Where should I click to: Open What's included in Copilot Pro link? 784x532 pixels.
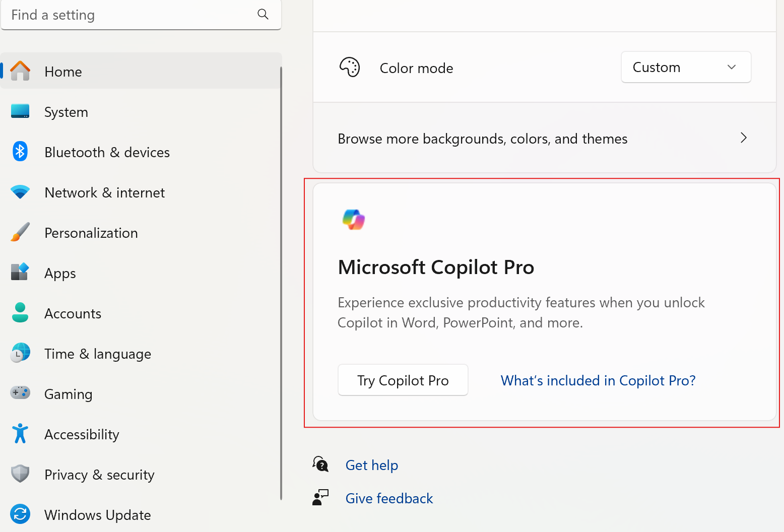pyautogui.click(x=598, y=380)
